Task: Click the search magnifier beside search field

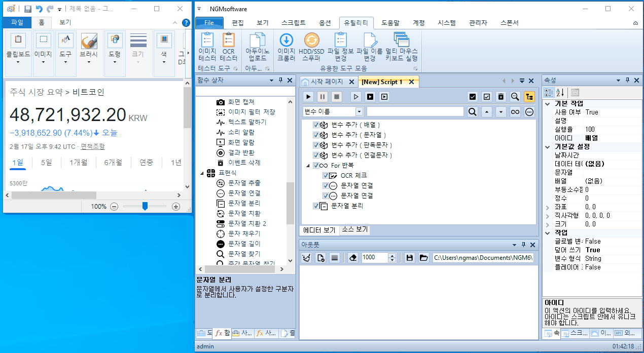Action: click(473, 112)
